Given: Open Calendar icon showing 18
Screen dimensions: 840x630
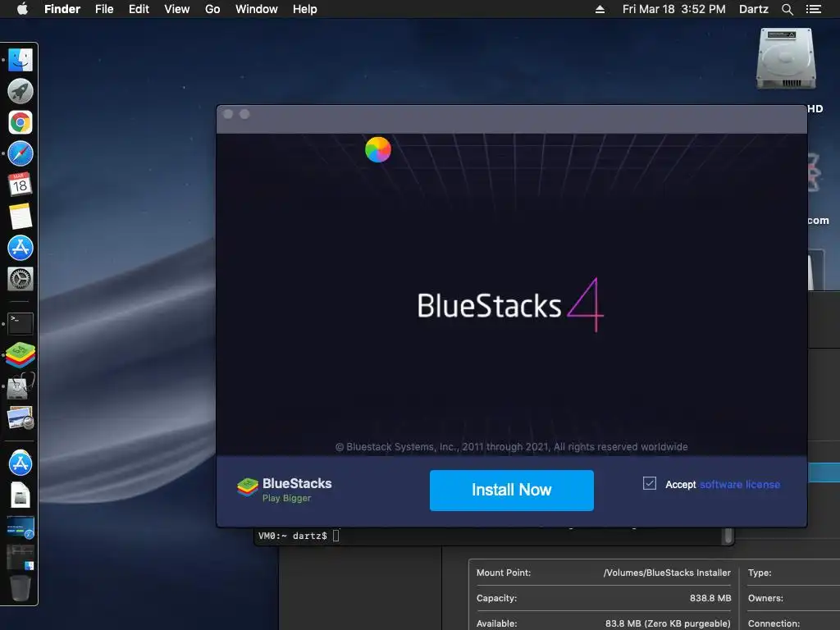Looking at the screenshot, I should click(21, 185).
